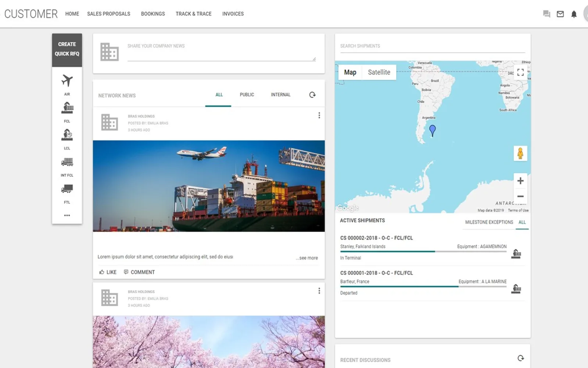Show Milestone Exceptions shipments

tap(489, 222)
